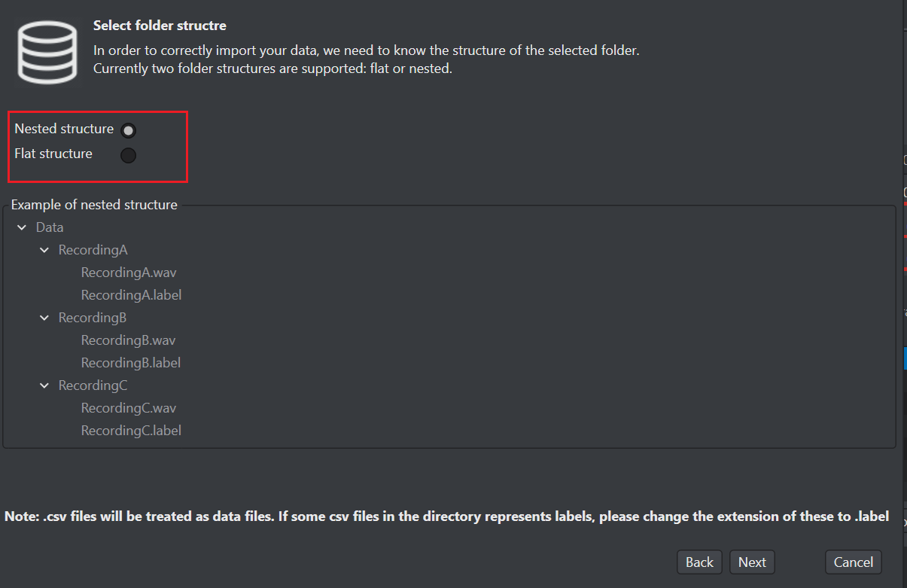Select the Nested structure radio button
The height and width of the screenshot is (588, 907).
[x=129, y=130]
